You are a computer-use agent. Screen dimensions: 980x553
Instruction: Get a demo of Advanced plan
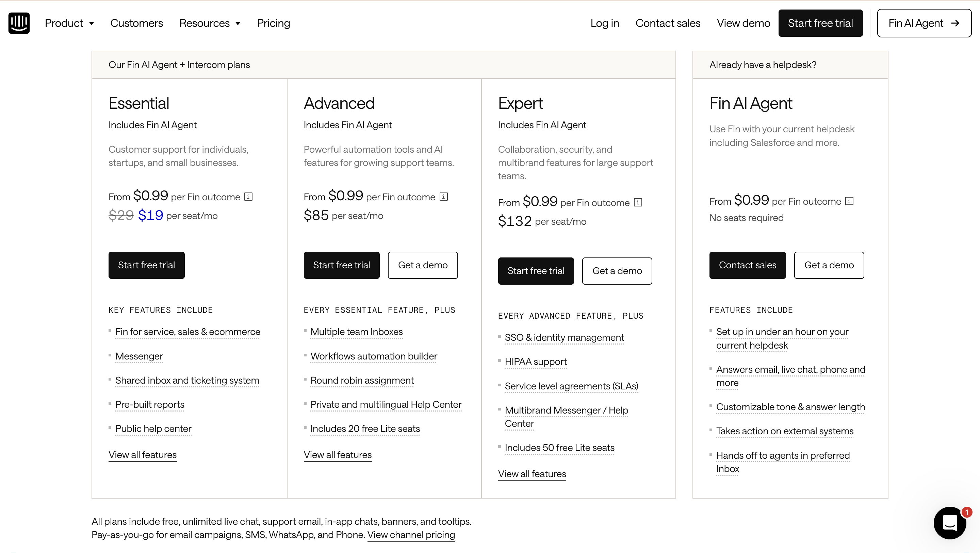[423, 265]
